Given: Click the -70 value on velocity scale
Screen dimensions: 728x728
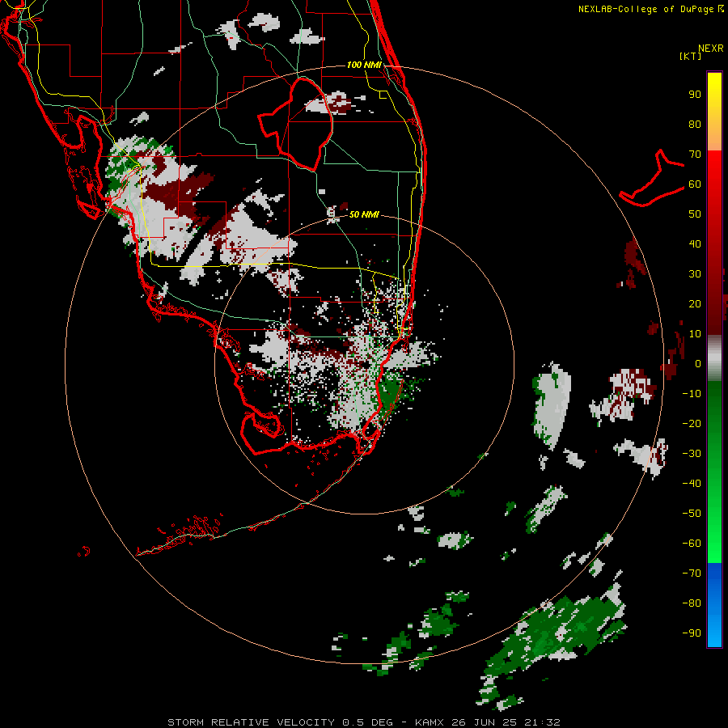Looking at the screenshot, I should tap(692, 573).
